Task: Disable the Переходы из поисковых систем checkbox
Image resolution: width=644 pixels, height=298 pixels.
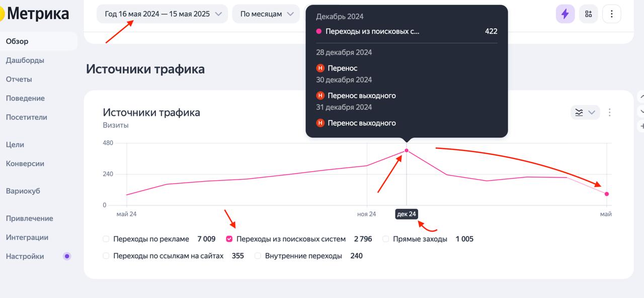Action: coord(229,239)
